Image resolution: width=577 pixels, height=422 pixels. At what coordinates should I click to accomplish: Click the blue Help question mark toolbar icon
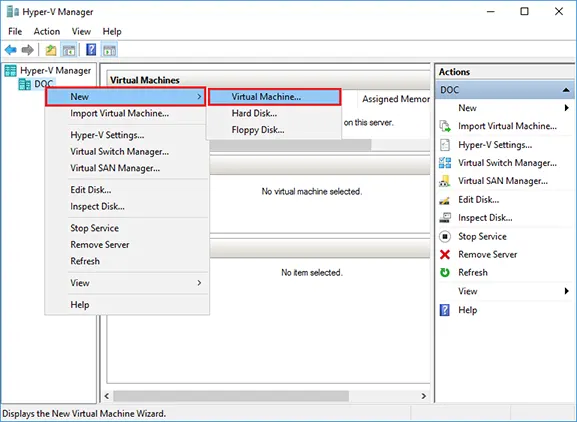point(91,50)
